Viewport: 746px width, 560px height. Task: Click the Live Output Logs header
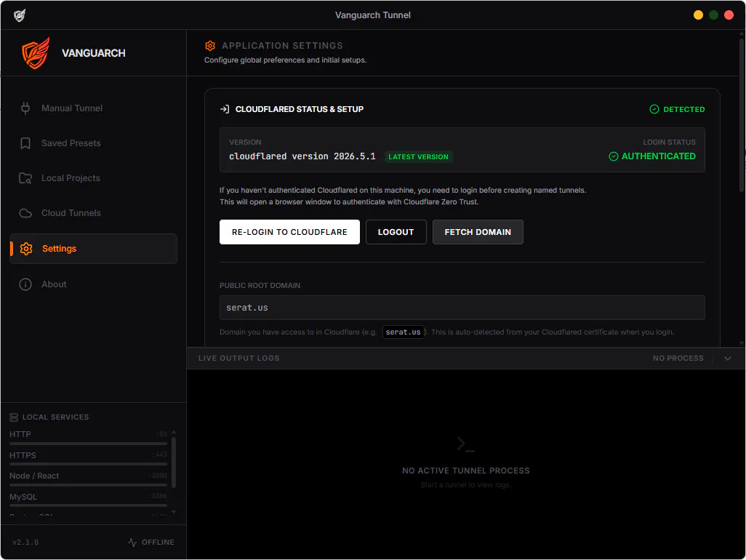tap(238, 359)
